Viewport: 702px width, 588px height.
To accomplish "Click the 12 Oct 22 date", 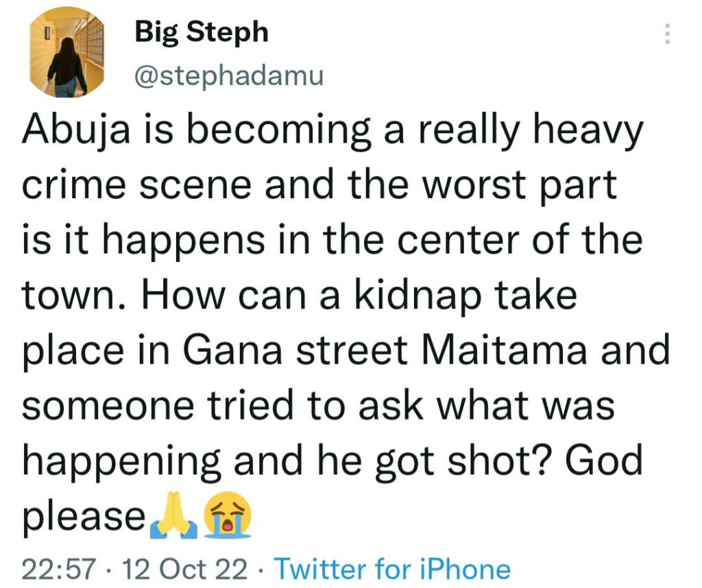I will tap(184, 569).
